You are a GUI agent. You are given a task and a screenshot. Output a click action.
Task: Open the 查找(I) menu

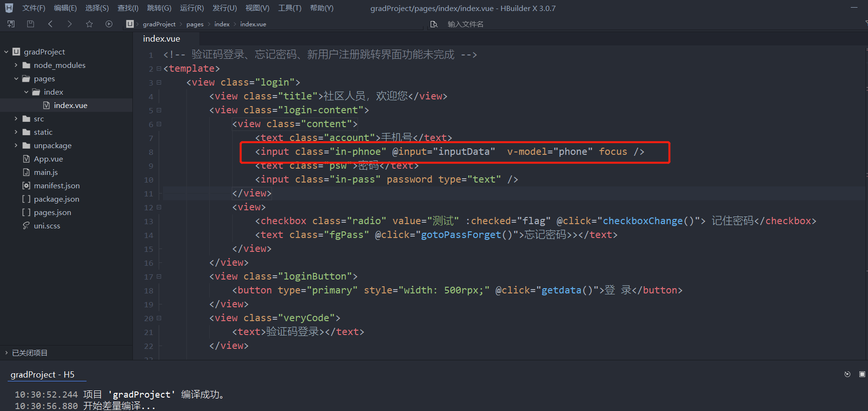(x=128, y=8)
